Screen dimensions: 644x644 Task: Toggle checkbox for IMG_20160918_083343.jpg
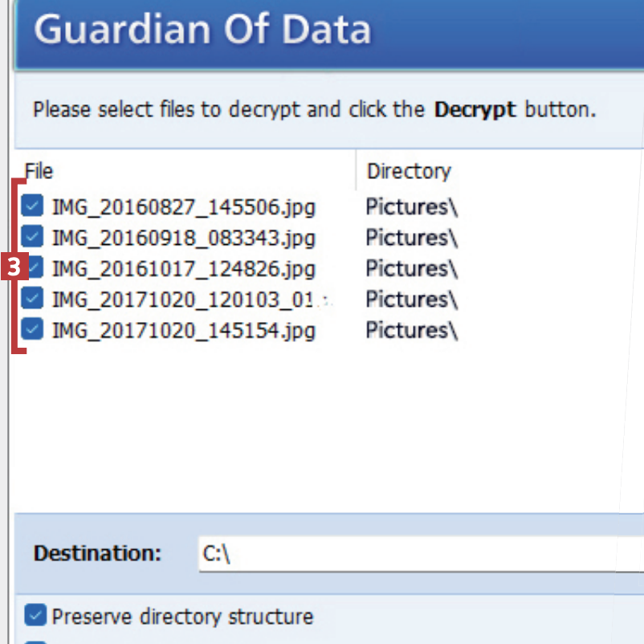[33, 238]
